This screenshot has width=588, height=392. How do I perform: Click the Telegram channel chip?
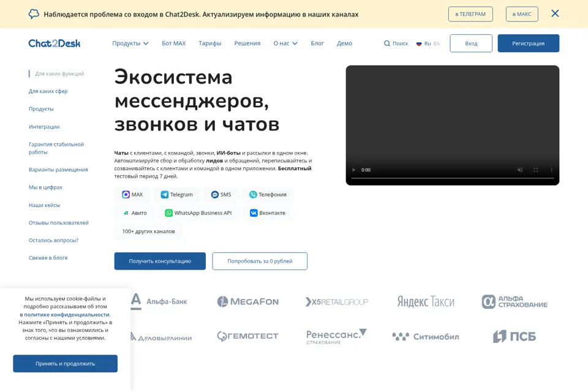pos(176,194)
